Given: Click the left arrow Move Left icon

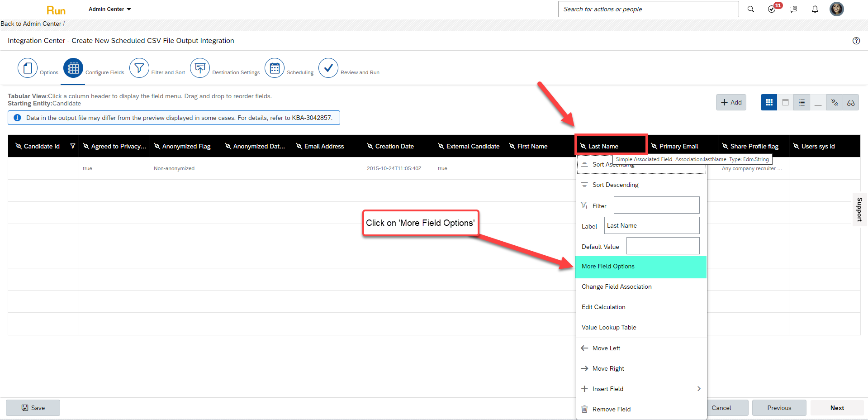Looking at the screenshot, I should 584,348.
